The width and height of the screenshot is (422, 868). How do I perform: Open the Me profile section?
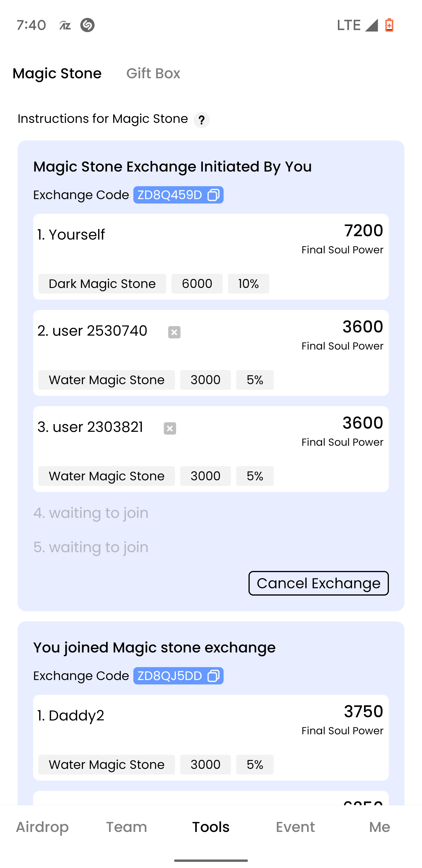click(380, 827)
